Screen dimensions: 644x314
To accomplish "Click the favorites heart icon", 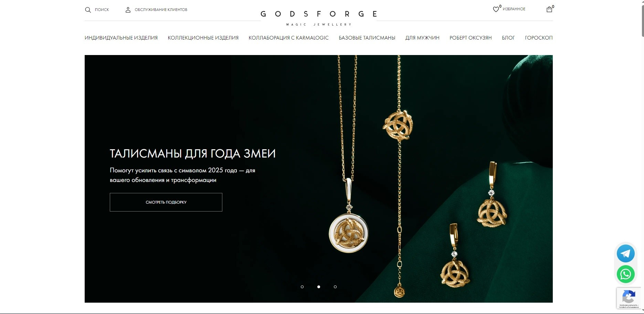I will (x=496, y=9).
